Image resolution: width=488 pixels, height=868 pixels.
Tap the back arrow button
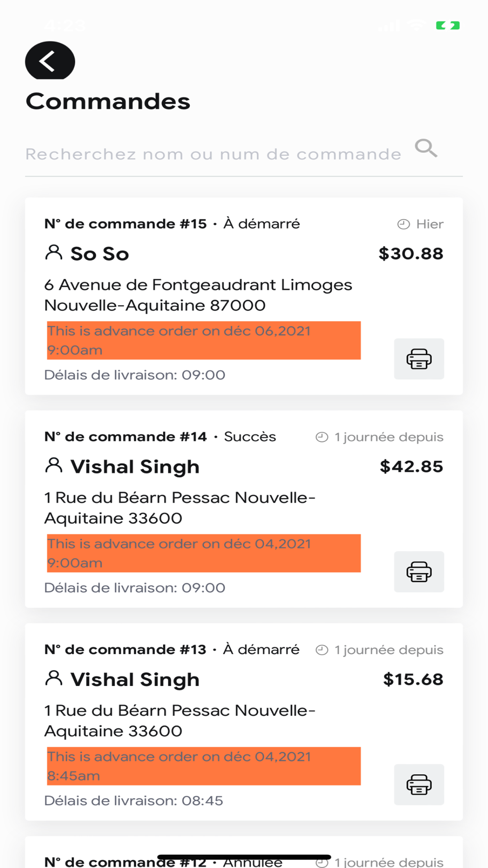pyautogui.click(x=50, y=61)
